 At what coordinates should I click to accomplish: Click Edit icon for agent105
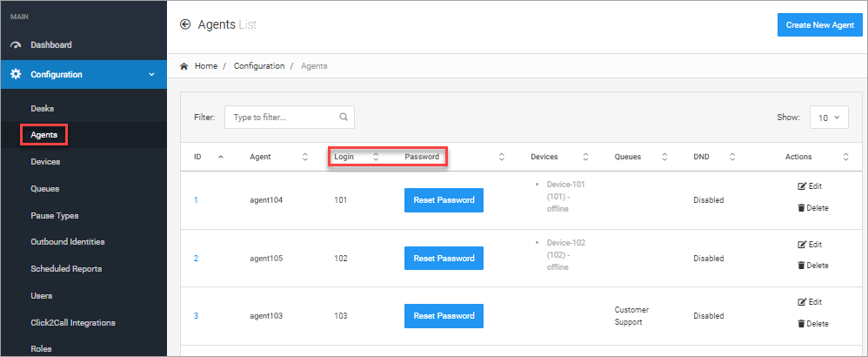point(802,245)
